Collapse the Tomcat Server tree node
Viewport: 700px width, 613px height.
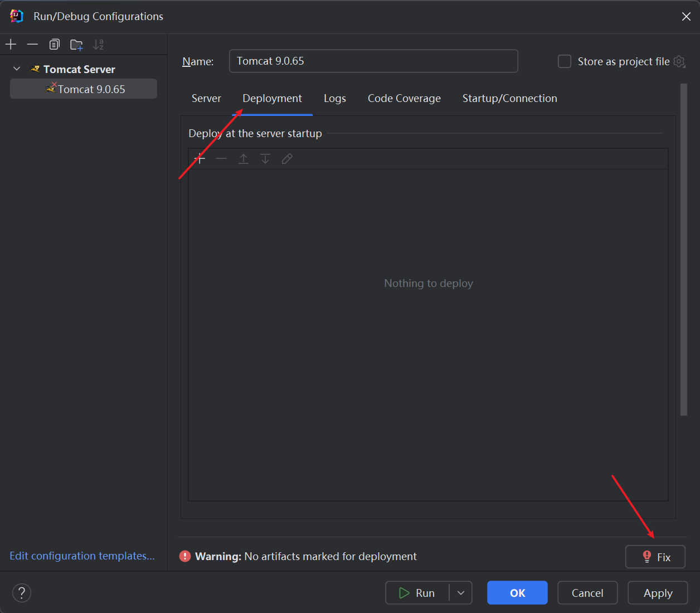(17, 69)
